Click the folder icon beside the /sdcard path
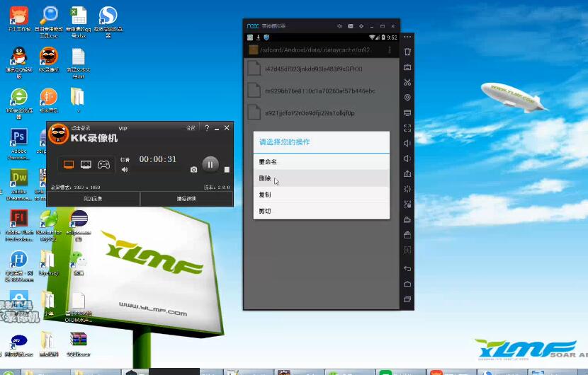588x375 pixels. [254, 50]
